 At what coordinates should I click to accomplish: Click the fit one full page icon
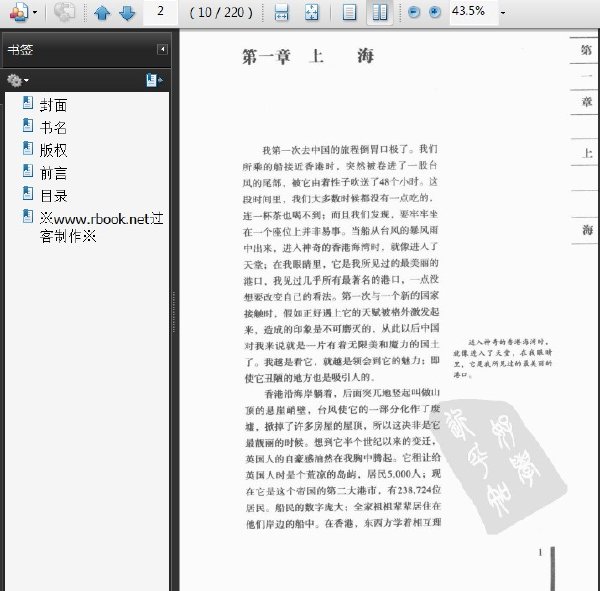tap(312, 12)
